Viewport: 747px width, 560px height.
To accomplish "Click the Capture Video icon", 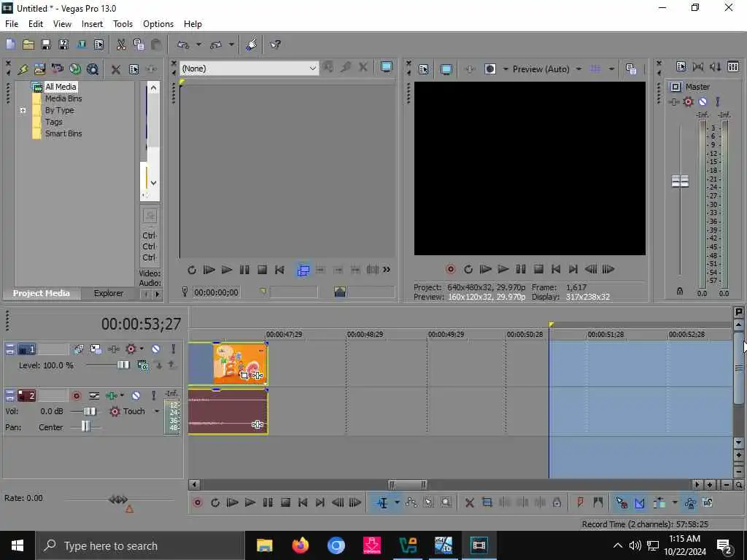I will tap(57, 69).
